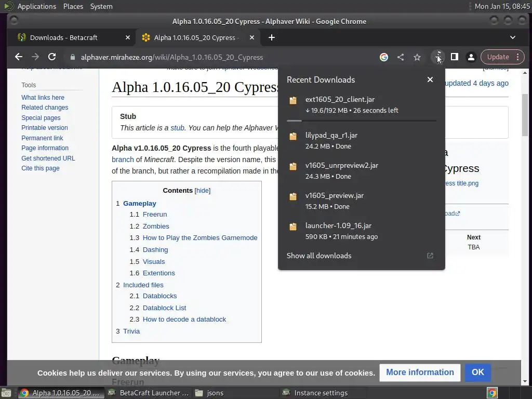Close the Downloads - Betacraft tab
Screen dimensions: 532x399
128,37
